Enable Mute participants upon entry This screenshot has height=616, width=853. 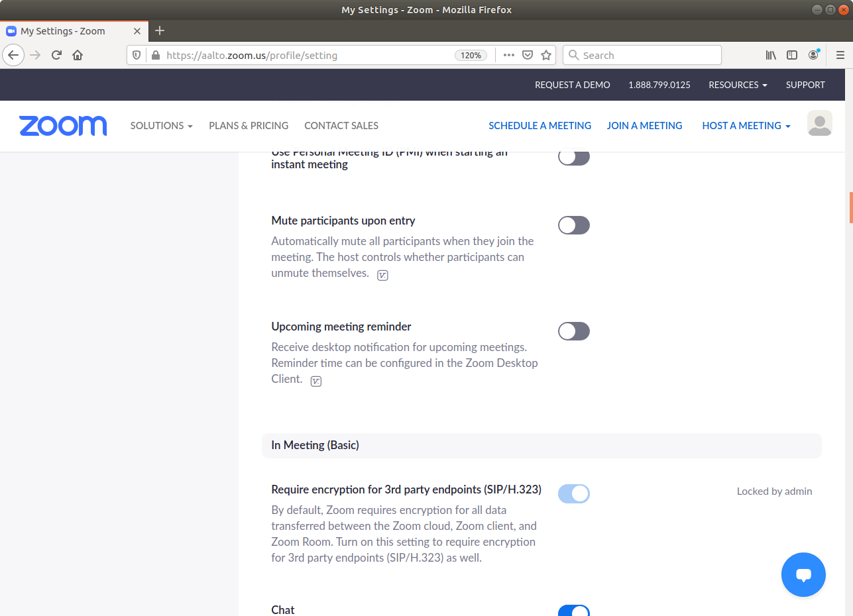573,225
